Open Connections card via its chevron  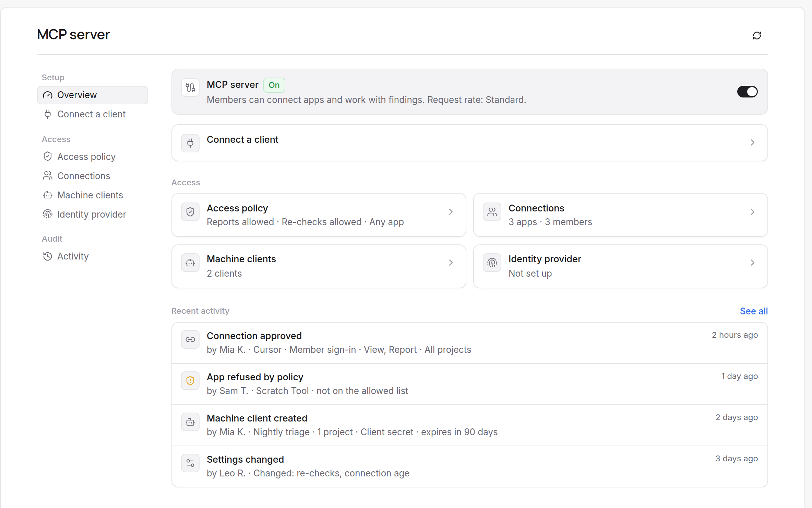click(753, 212)
